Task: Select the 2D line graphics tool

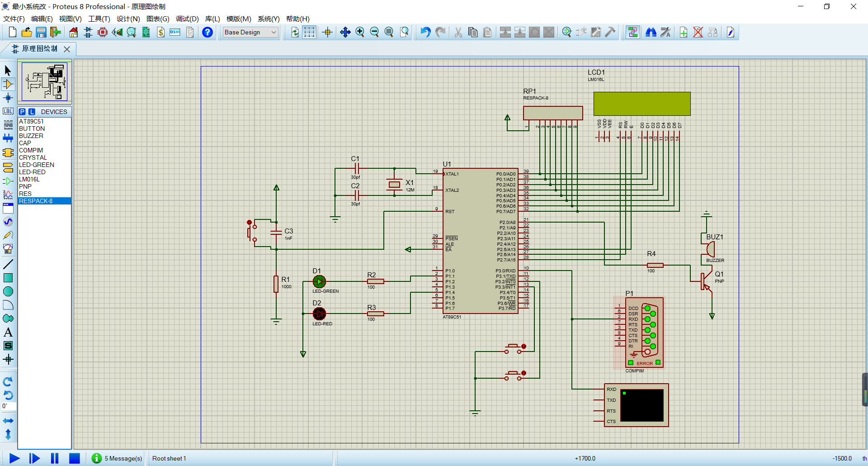Action: [x=8, y=264]
